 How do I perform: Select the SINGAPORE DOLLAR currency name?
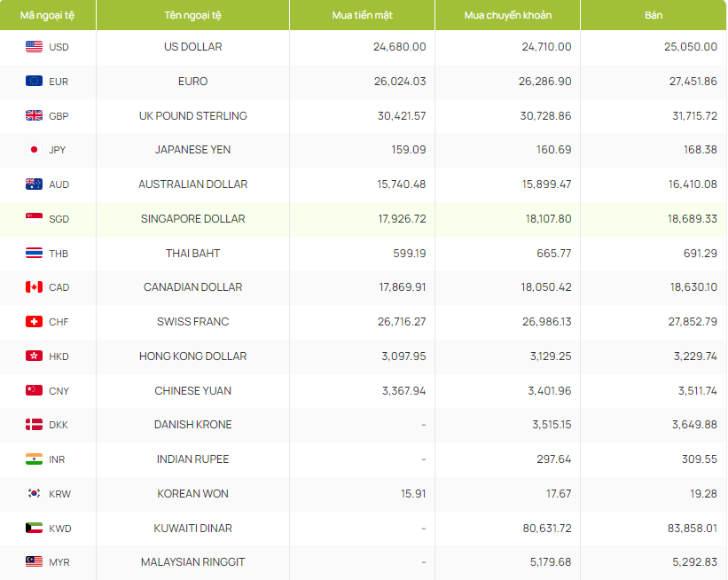point(192,219)
